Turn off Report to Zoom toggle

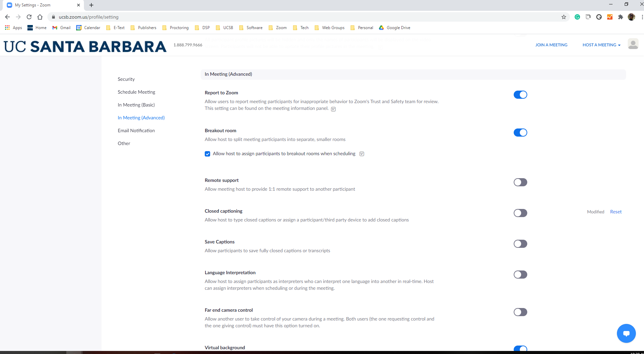(520, 95)
